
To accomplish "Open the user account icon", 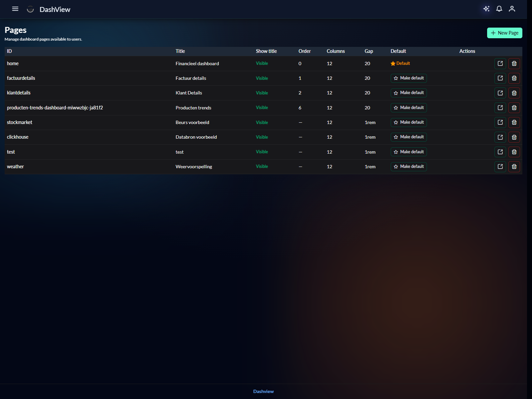I will click(x=512, y=9).
